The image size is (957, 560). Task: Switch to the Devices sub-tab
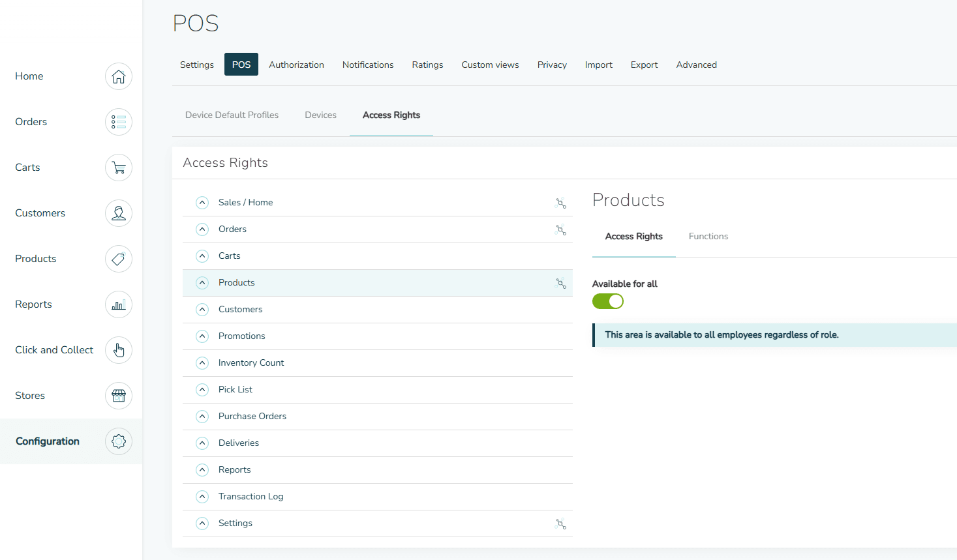pyautogui.click(x=320, y=115)
